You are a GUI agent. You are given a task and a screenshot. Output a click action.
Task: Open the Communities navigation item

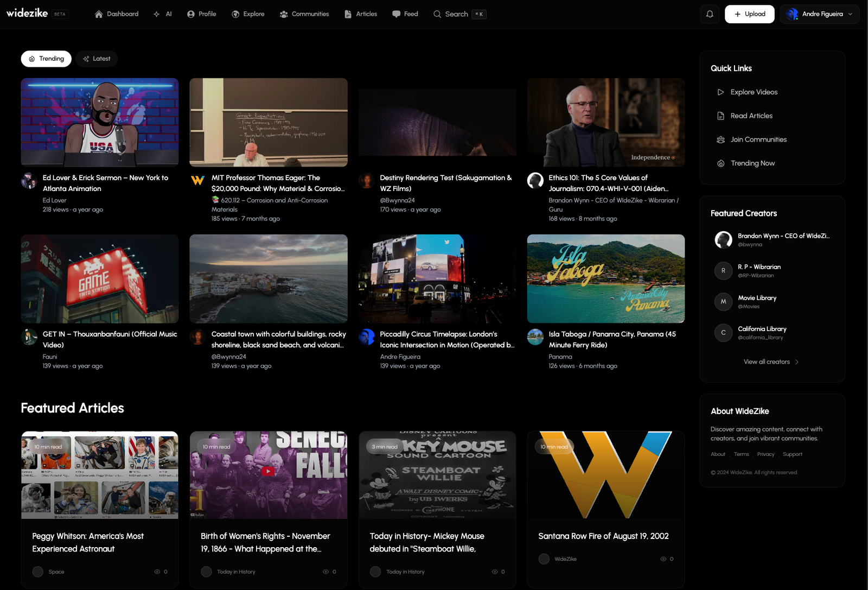coord(304,14)
